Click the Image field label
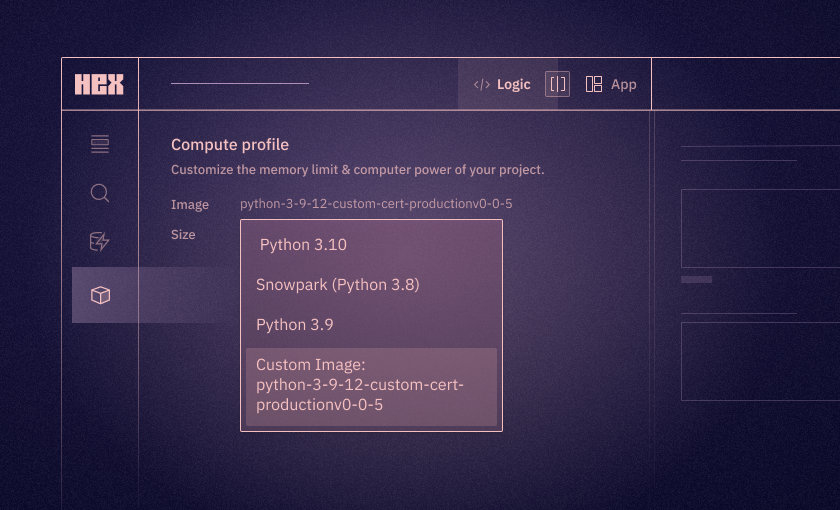 190,205
